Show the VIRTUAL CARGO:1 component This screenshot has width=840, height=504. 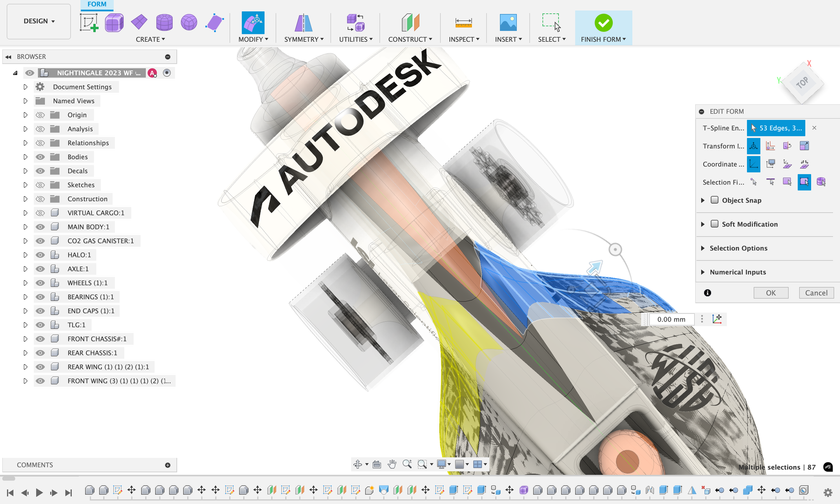point(40,213)
